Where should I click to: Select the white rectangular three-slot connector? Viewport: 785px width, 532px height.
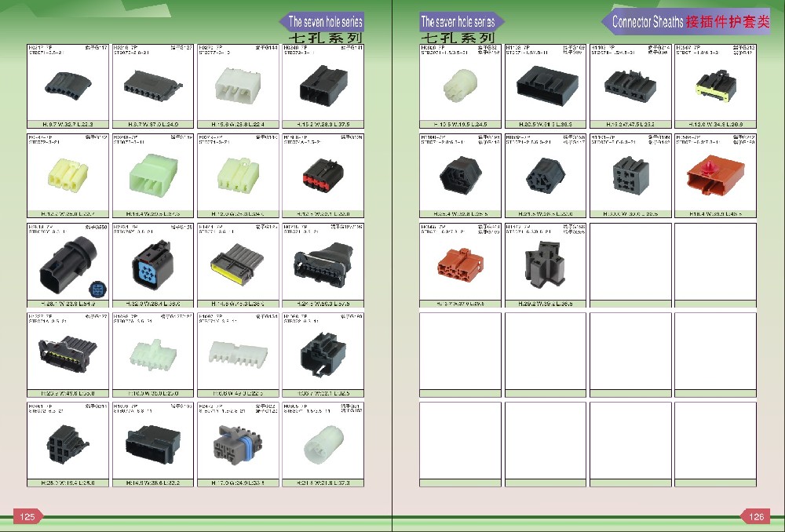[238, 86]
